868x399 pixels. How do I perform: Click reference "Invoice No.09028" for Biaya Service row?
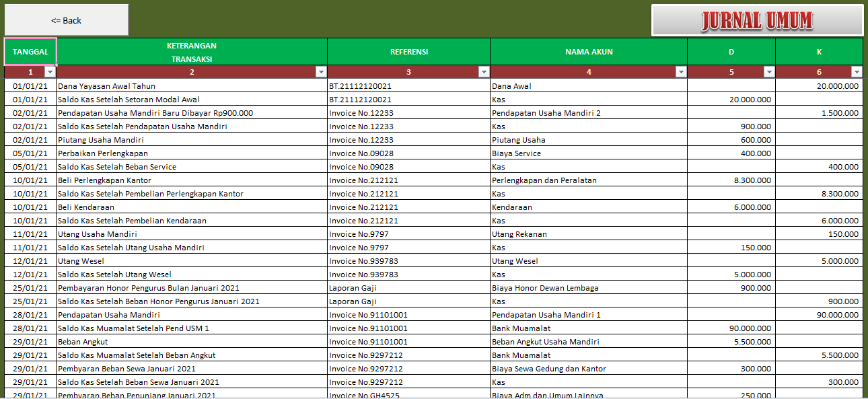click(408, 153)
